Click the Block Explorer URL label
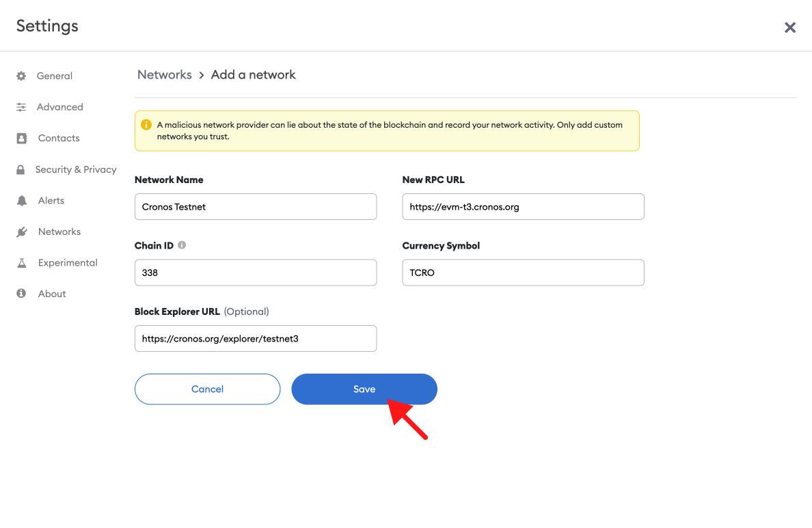The height and width of the screenshot is (528, 812). [x=177, y=311]
